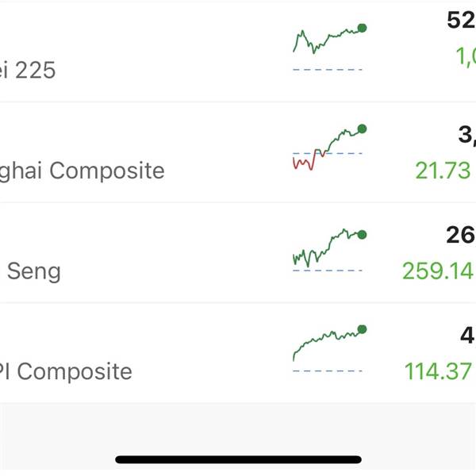Tap the dashed baseline under KOSPI chart
Image resolution: width=476 pixels, height=476 pixels.
[328, 370]
